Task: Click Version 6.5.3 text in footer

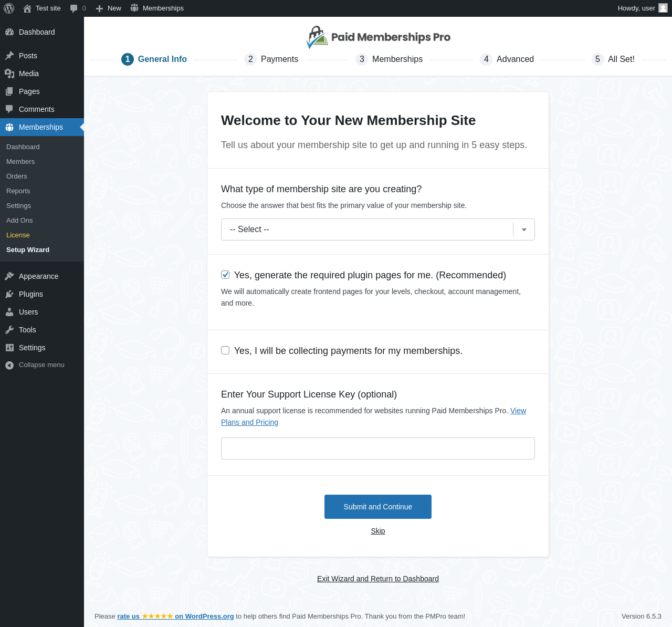Action: tap(642, 616)
